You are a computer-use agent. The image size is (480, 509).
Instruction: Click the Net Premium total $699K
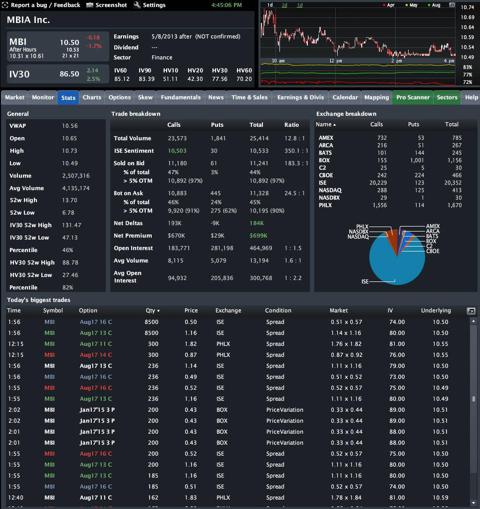click(258, 236)
